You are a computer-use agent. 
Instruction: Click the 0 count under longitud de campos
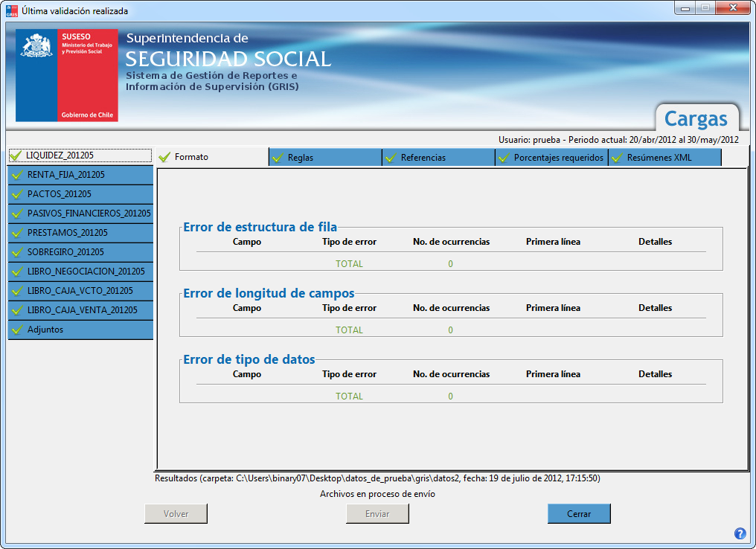coord(451,330)
